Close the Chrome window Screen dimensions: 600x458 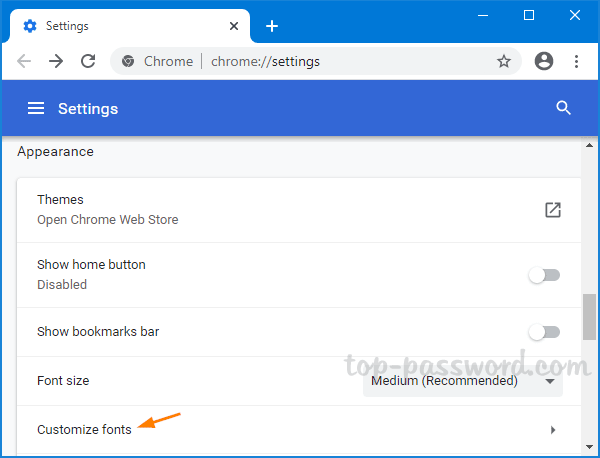pyautogui.click(x=575, y=15)
